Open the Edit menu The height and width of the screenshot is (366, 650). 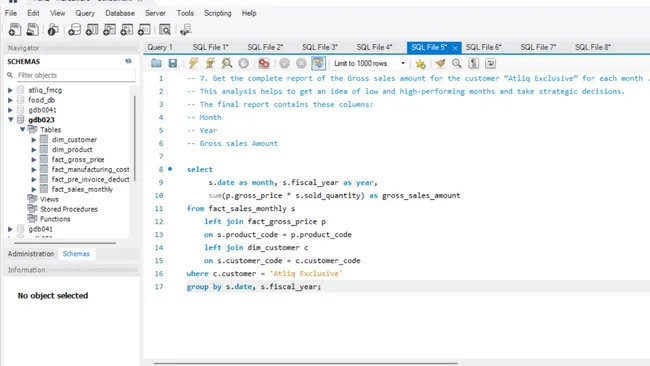click(x=33, y=13)
